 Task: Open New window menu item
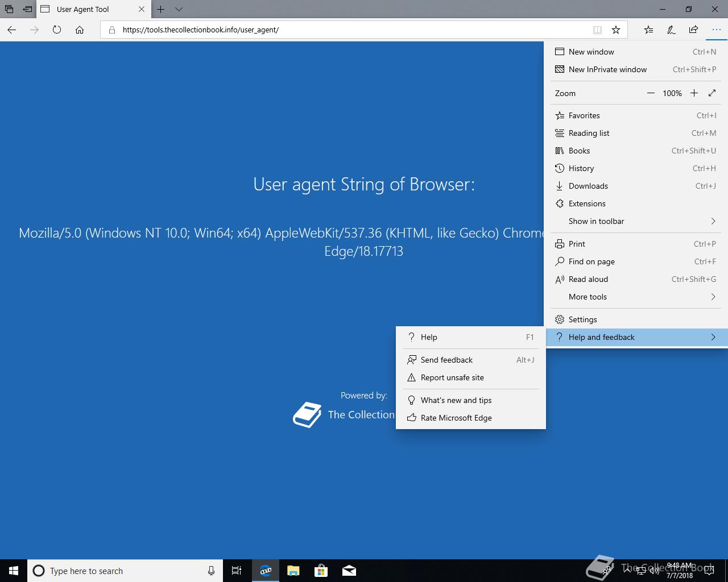coord(636,52)
